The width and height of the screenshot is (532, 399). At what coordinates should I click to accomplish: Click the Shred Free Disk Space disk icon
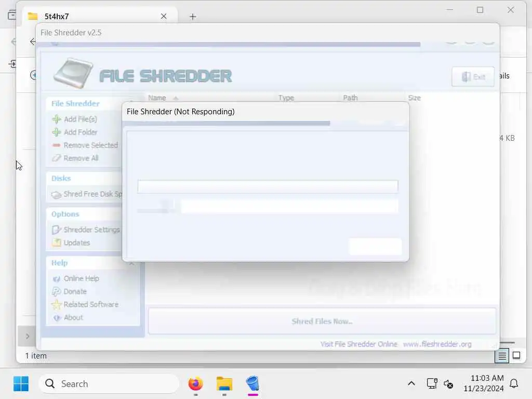[x=56, y=194]
